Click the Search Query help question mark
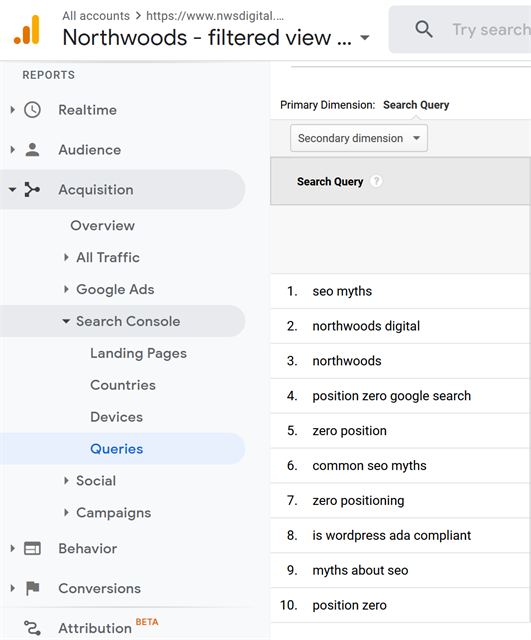The image size is (531, 640). [x=376, y=181]
